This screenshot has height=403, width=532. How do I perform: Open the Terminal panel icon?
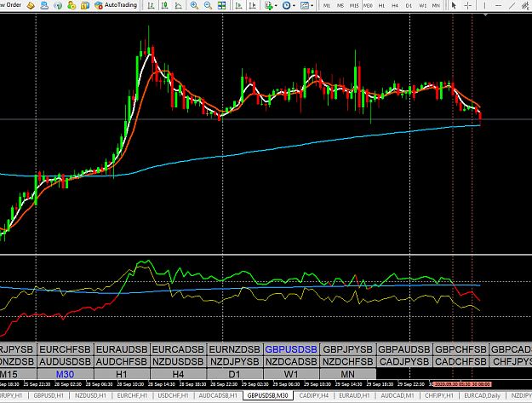[x=72, y=5]
